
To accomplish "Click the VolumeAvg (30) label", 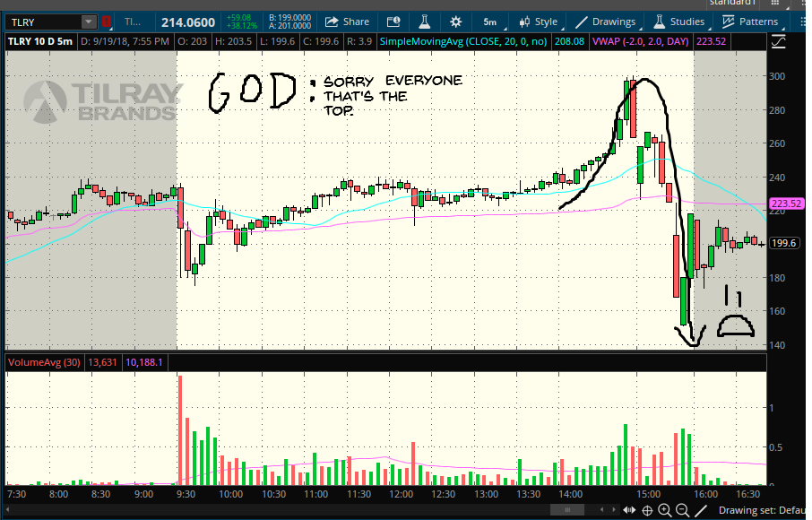I will click(x=44, y=362).
